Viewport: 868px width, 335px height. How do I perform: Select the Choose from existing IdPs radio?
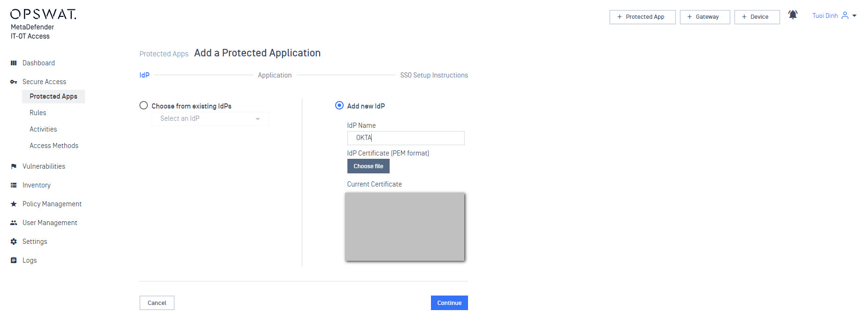pos(144,106)
